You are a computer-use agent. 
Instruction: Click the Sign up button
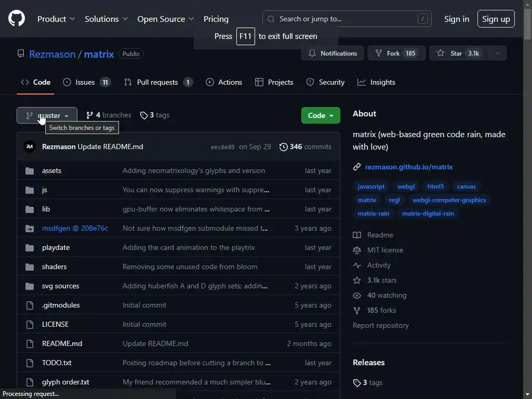496,19
